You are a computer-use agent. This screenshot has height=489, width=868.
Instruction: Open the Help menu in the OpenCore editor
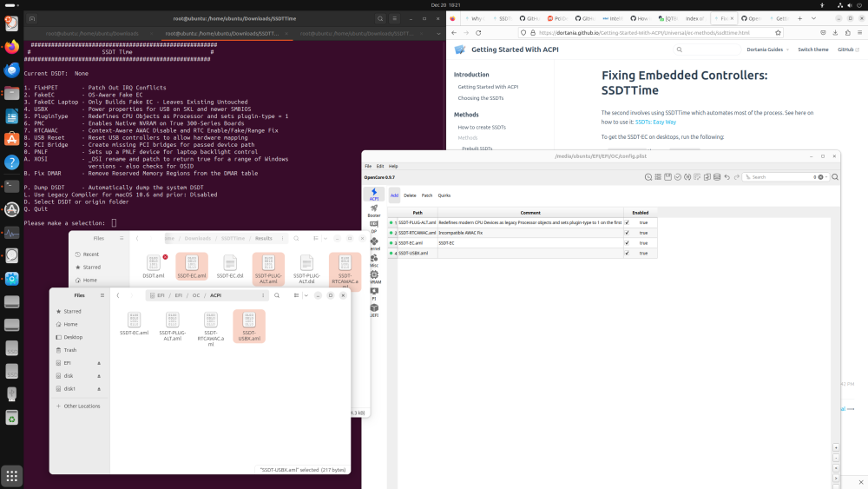[x=393, y=166]
